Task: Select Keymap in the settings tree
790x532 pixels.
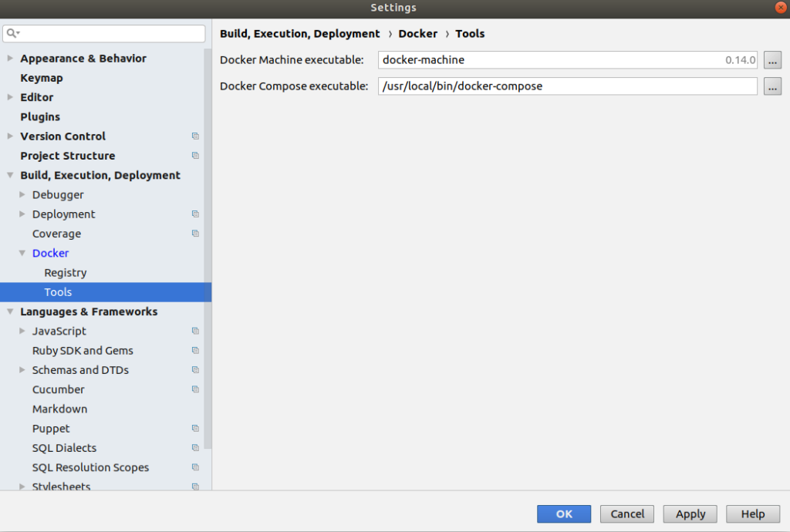Action: pos(42,77)
